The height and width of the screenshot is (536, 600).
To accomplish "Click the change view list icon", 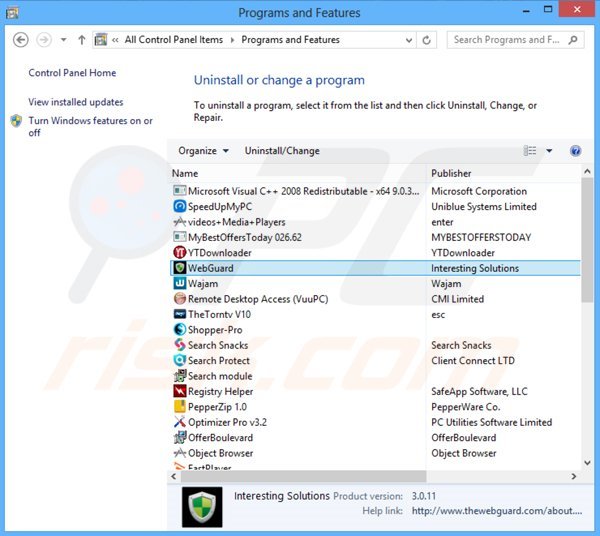I will [x=530, y=151].
